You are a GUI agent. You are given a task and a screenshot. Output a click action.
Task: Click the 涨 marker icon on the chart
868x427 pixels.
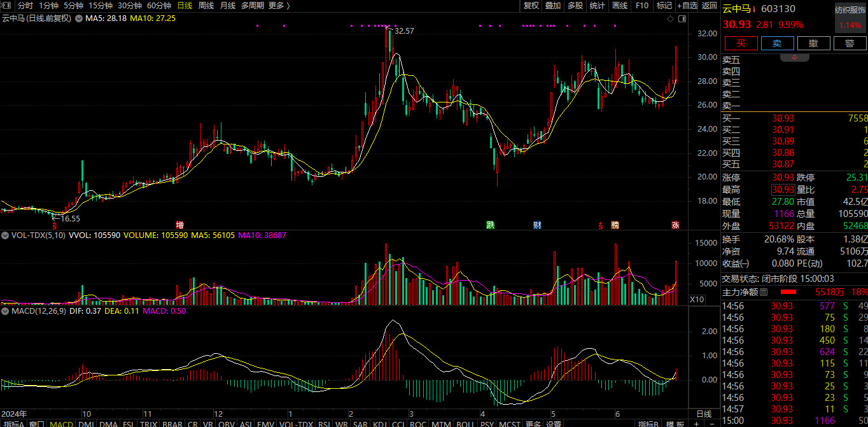pyautogui.click(x=675, y=225)
